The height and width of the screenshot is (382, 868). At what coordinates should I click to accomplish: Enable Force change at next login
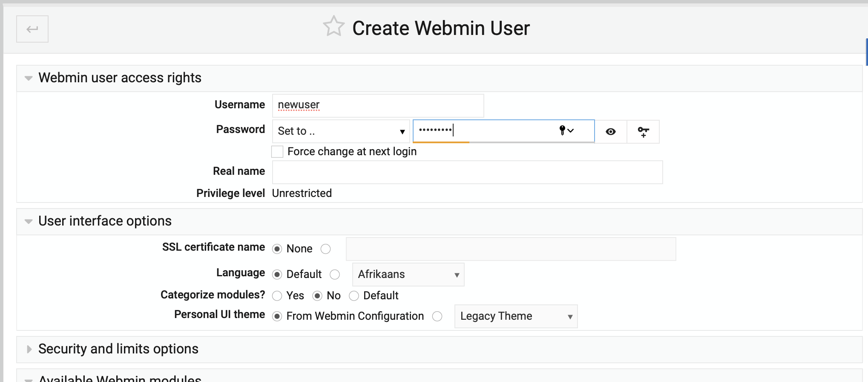(277, 152)
